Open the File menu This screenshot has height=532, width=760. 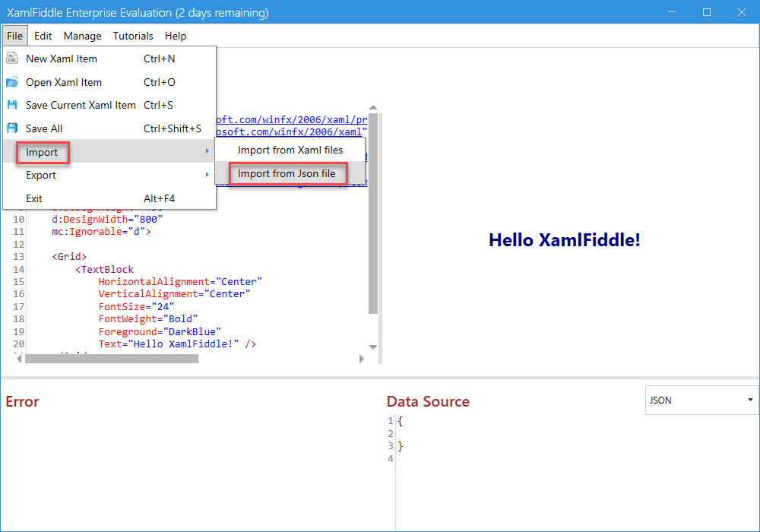click(15, 36)
